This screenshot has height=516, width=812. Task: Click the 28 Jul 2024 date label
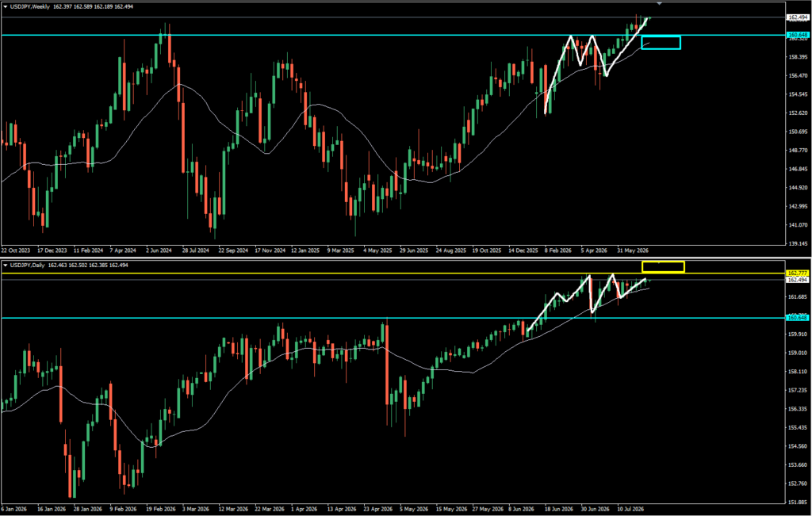195,250
